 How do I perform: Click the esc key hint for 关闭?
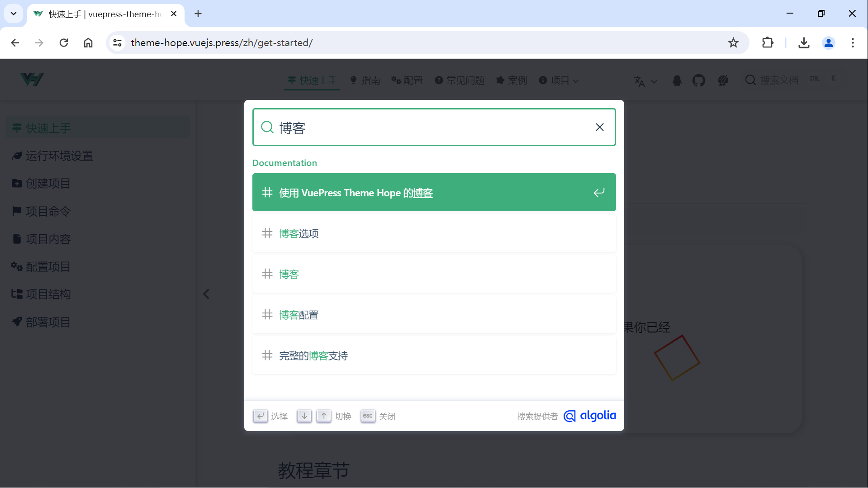click(368, 416)
